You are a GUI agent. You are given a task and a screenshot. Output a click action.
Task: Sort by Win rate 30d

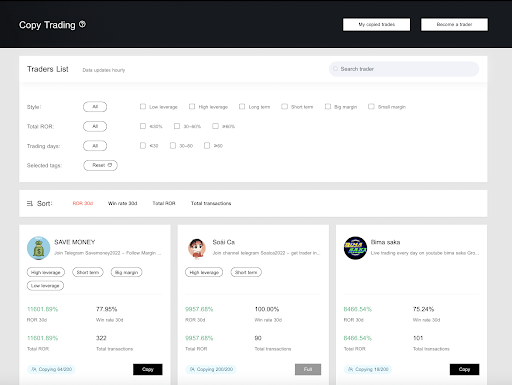coord(123,203)
